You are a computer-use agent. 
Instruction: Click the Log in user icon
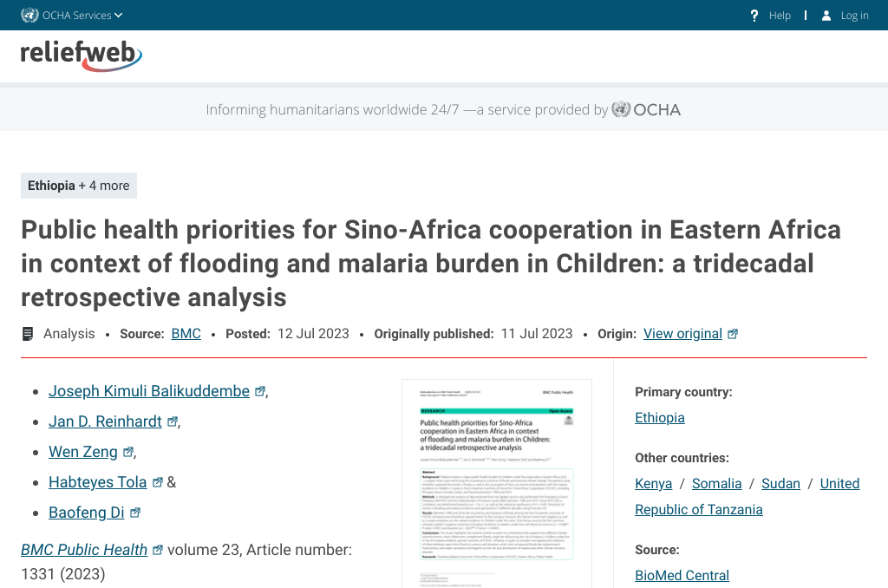pos(826,15)
